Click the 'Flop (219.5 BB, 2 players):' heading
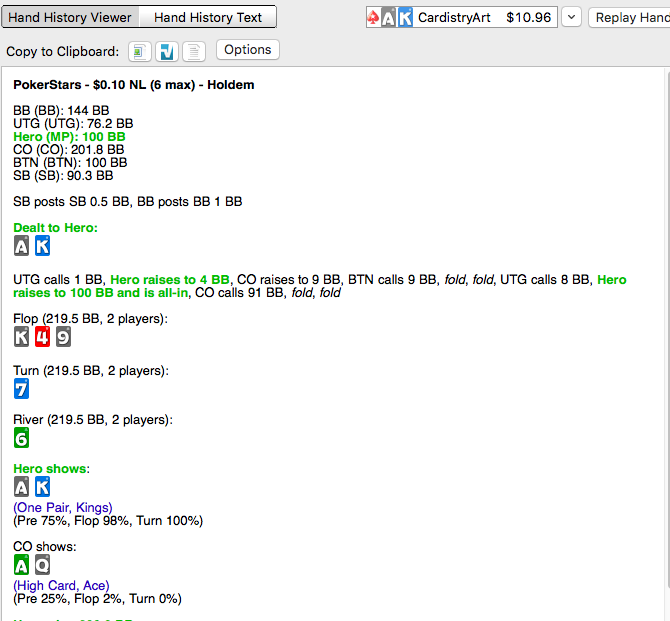The image size is (670, 621). [x=91, y=319]
